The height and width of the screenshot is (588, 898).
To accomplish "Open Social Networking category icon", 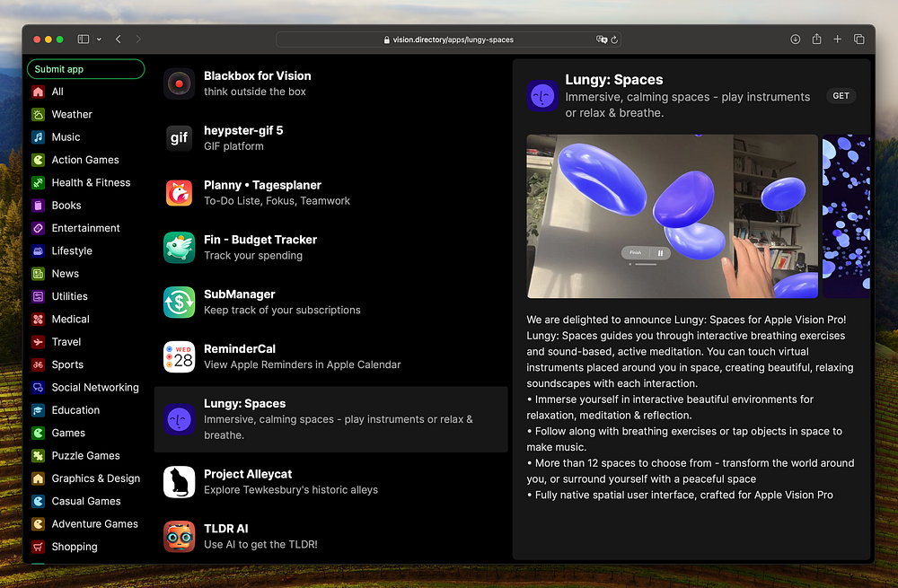I will click(38, 388).
